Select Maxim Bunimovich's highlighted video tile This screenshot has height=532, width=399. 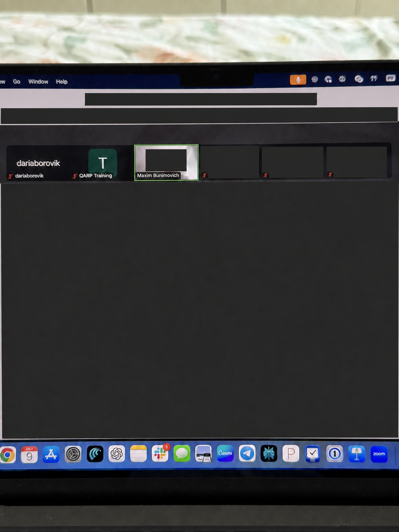166,162
